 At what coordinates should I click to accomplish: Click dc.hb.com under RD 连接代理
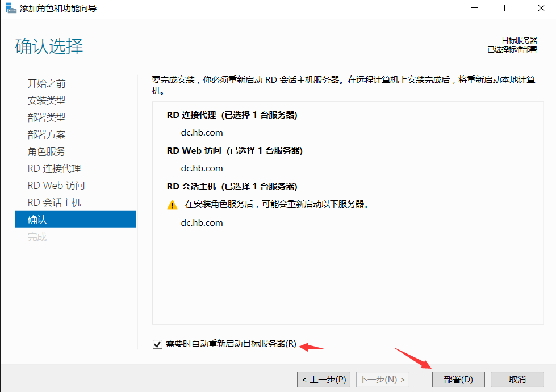[202, 132]
